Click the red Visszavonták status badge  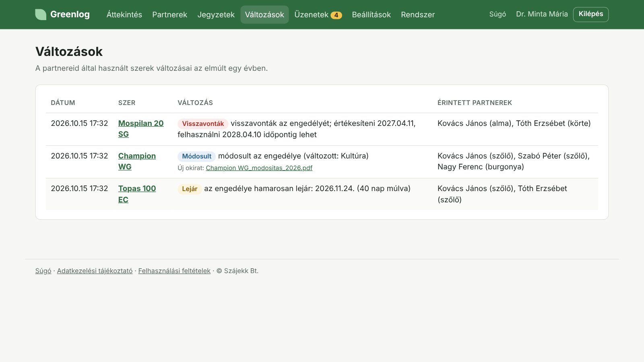click(x=203, y=124)
